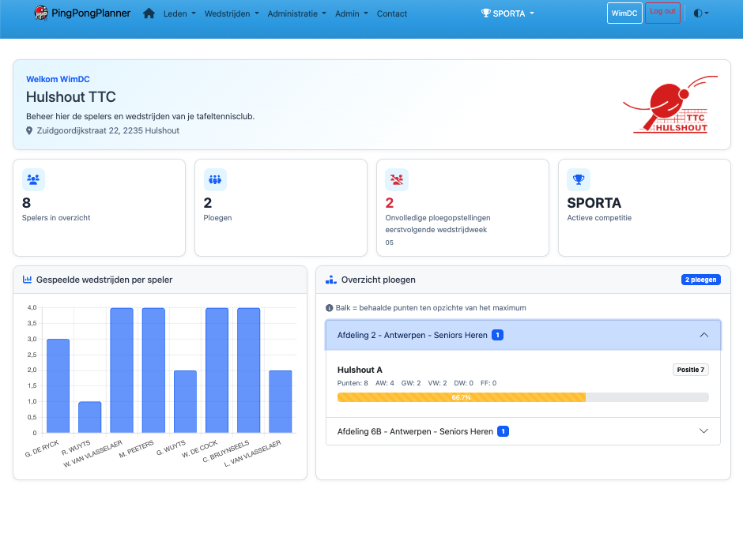
Task: Click the info icon beside Balk explanation
Action: (x=330, y=308)
